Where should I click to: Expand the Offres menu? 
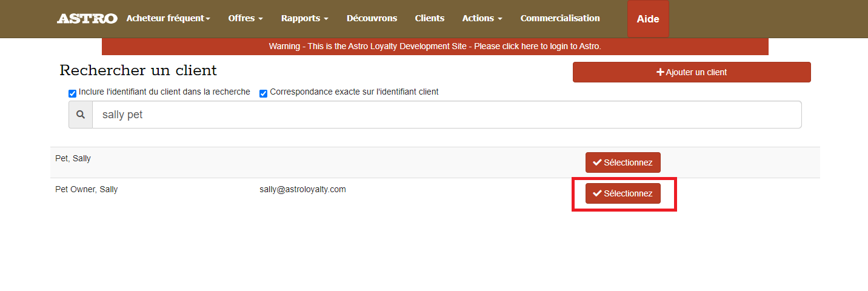click(245, 18)
